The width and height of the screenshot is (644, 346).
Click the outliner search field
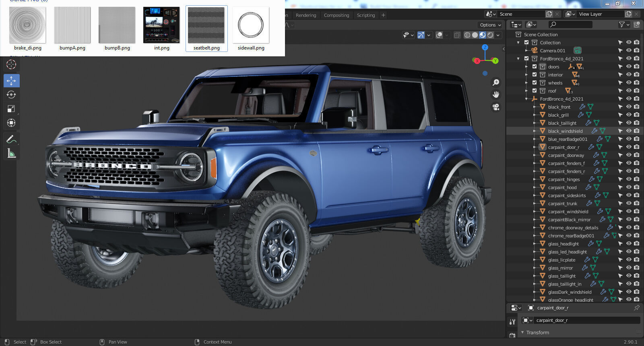point(570,25)
